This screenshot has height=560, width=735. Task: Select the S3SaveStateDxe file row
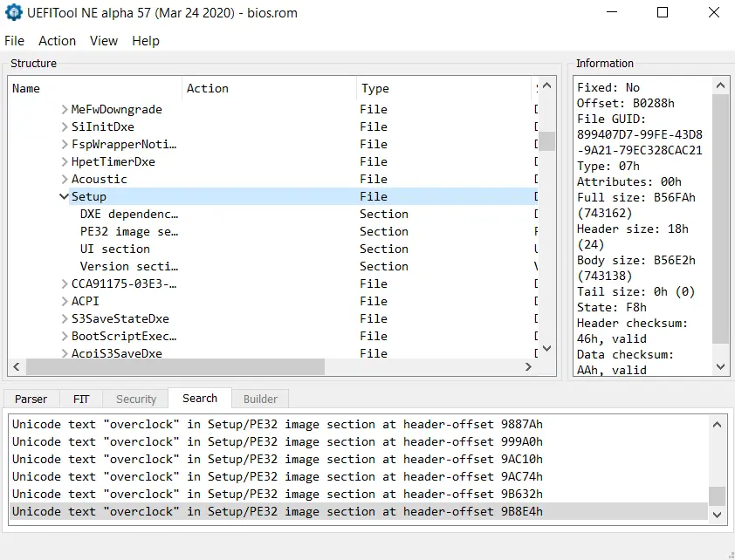point(273,318)
